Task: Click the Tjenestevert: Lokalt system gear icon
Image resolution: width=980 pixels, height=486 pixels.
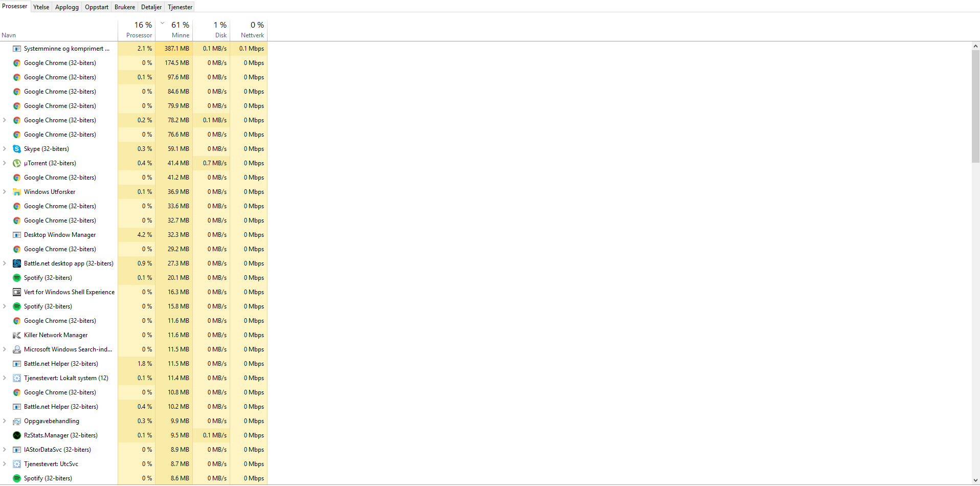Action: [17, 378]
